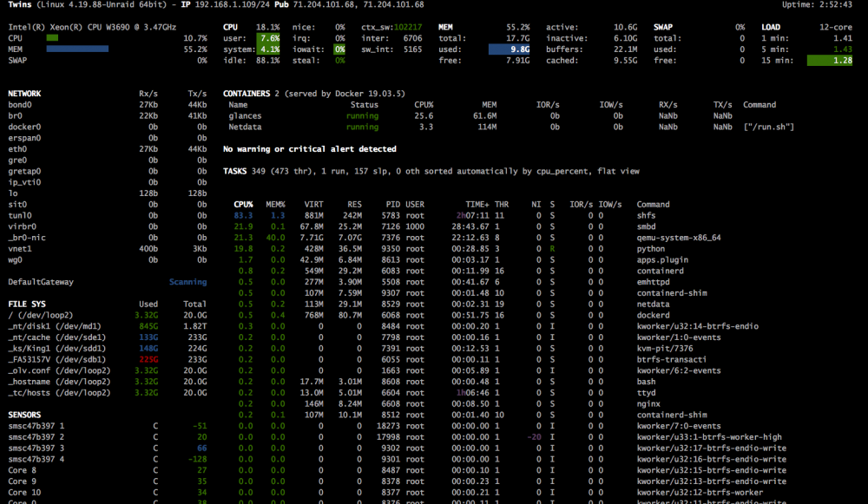868x504 pixels.
Task: Click the highlighted 9.8G used memory
Action: (510, 49)
